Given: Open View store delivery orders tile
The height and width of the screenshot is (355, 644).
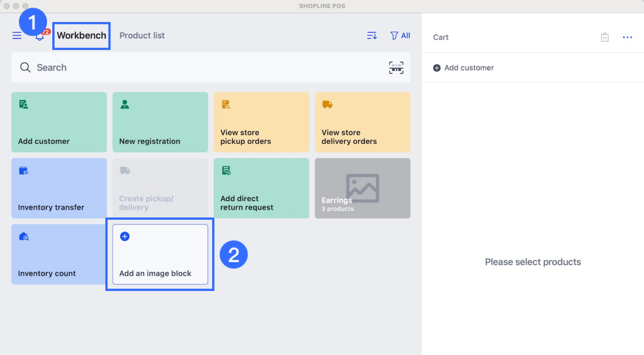Looking at the screenshot, I should 363,122.
